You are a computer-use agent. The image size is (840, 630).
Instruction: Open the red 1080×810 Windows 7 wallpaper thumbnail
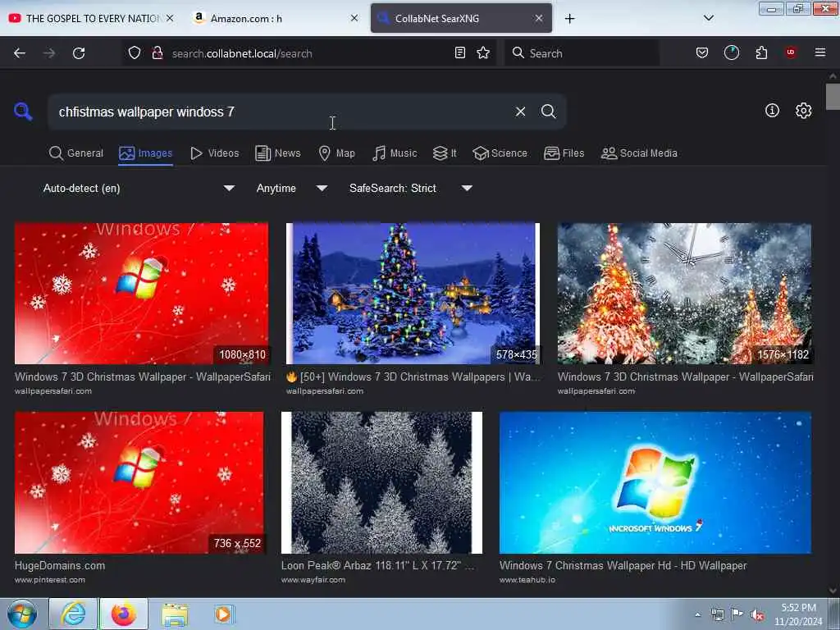[141, 294]
